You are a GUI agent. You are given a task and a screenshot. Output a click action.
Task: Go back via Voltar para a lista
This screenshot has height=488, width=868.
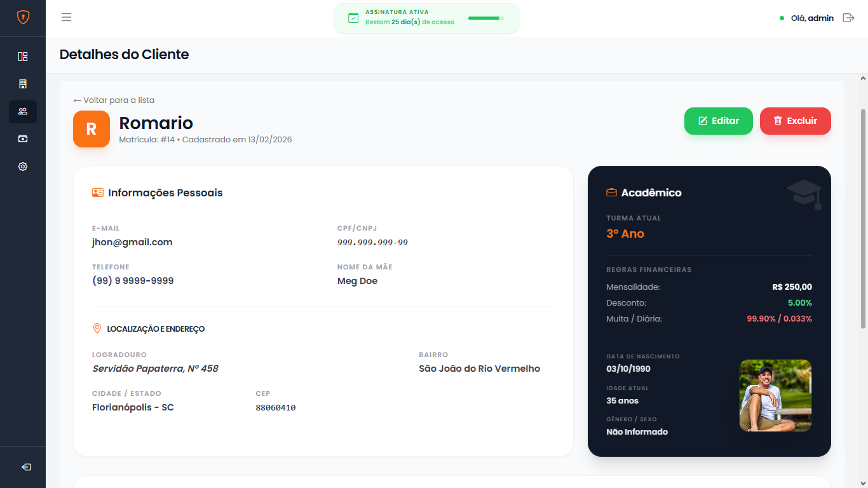click(x=114, y=100)
